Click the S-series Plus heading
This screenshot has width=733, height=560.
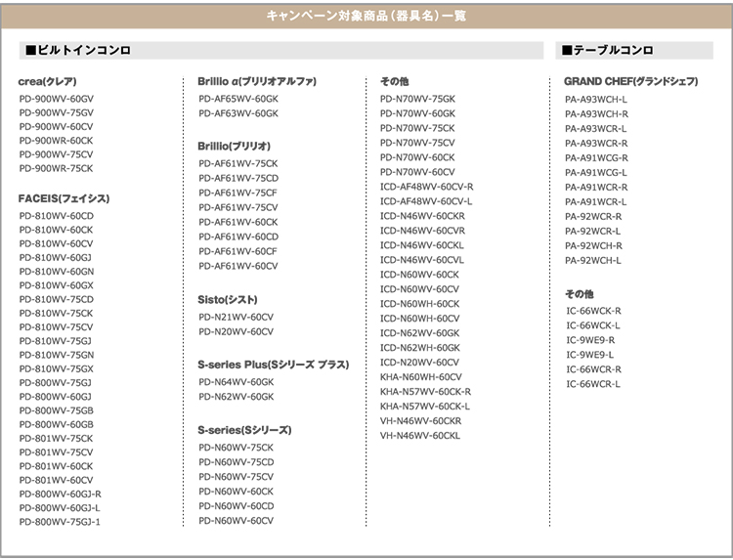click(x=274, y=365)
